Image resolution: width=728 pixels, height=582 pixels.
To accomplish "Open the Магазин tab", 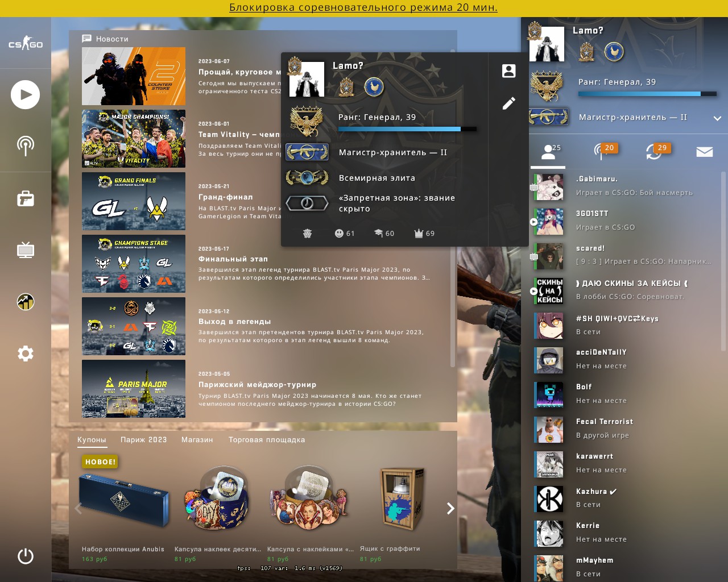I will click(x=197, y=440).
